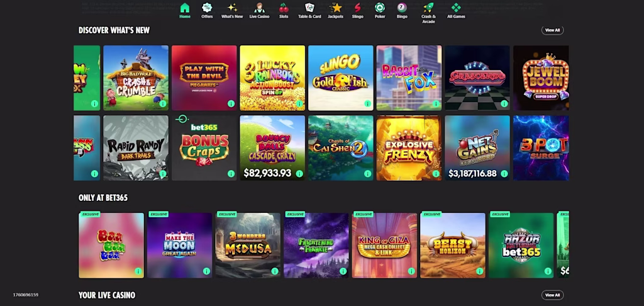
Task: Open the Table & Card category
Action: tap(309, 11)
